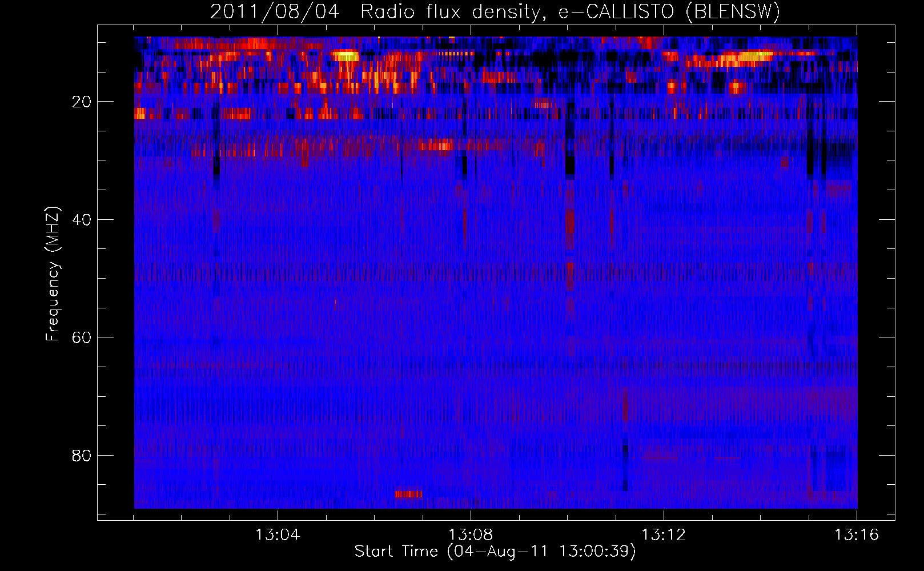Click the 20 MHz tick label
The height and width of the screenshot is (571, 924).
click(82, 102)
